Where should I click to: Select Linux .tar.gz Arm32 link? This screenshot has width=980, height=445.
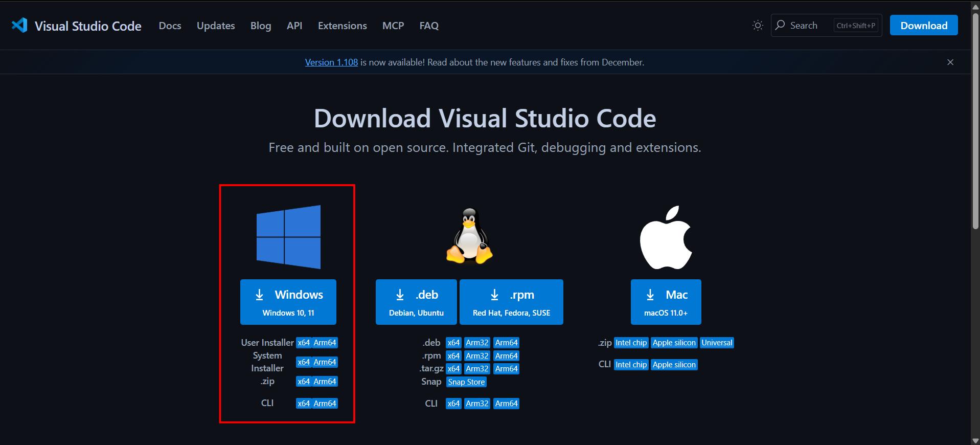tap(477, 369)
